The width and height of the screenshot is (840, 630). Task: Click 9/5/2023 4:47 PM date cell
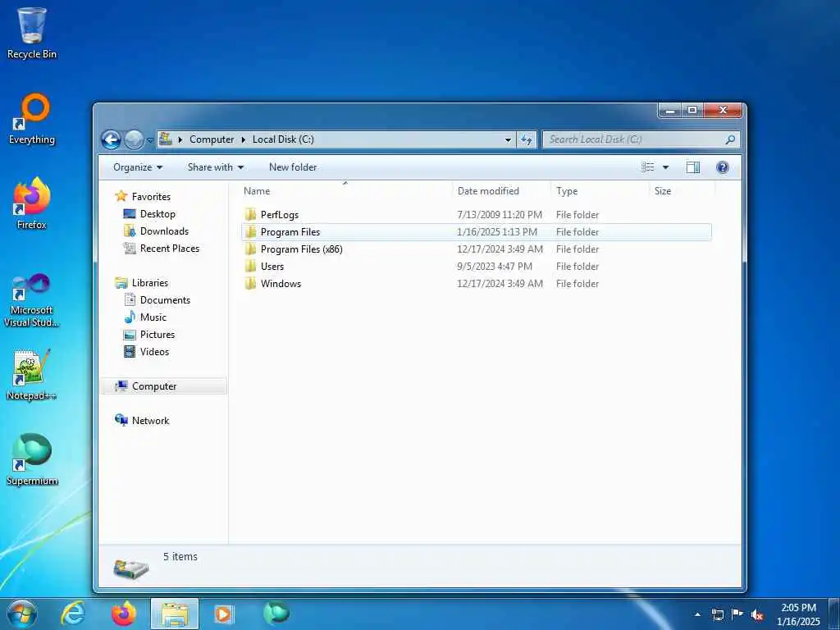(x=494, y=267)
